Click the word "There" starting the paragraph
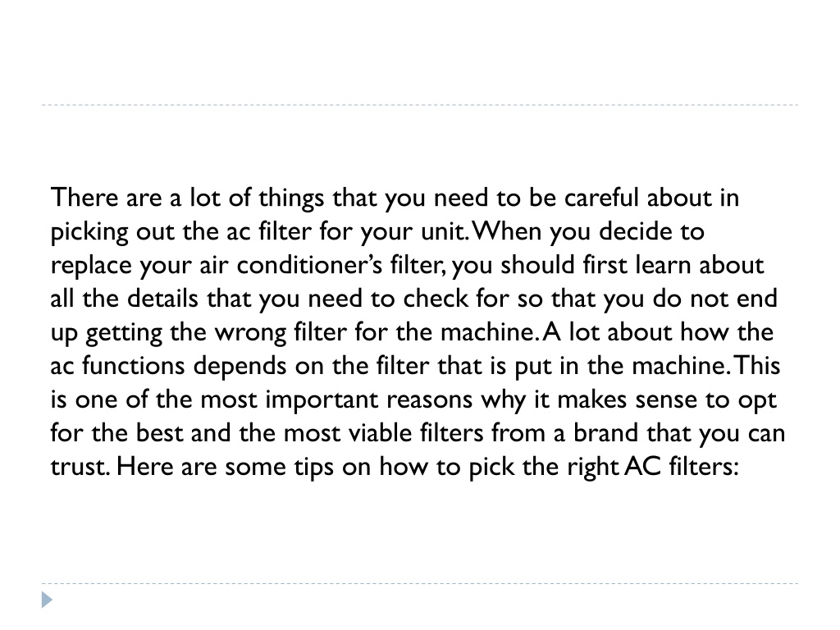The height and width of the screenshot is (630, 840). point(84,197)
